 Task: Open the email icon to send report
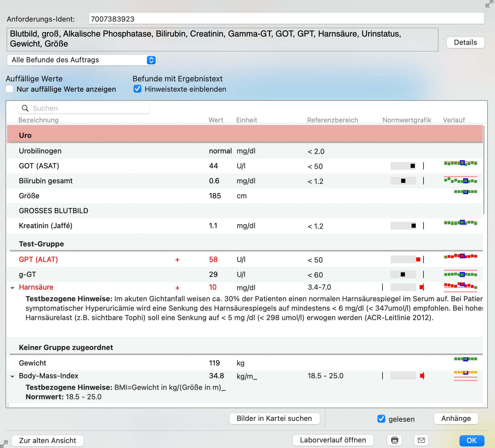coord(422,440)
